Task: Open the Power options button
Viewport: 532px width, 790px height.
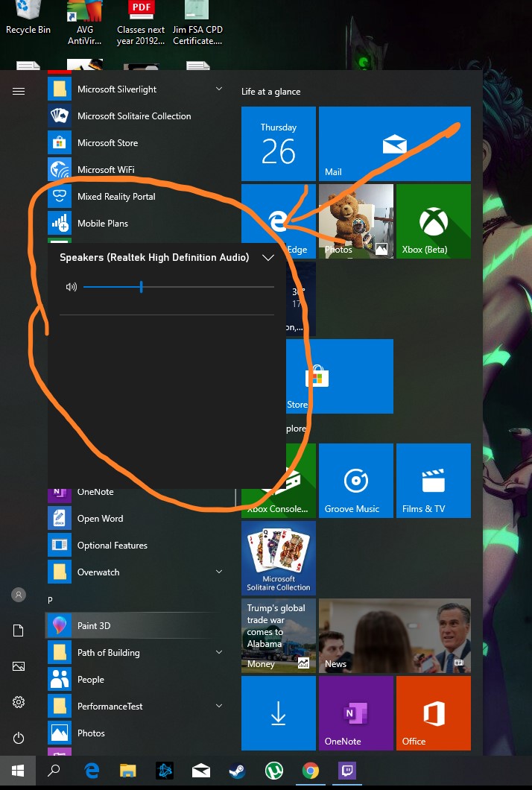Action: click(19, 738)
